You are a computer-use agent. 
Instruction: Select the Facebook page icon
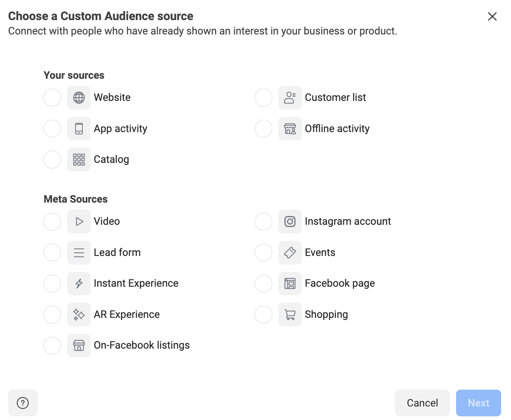click(290, 283)
